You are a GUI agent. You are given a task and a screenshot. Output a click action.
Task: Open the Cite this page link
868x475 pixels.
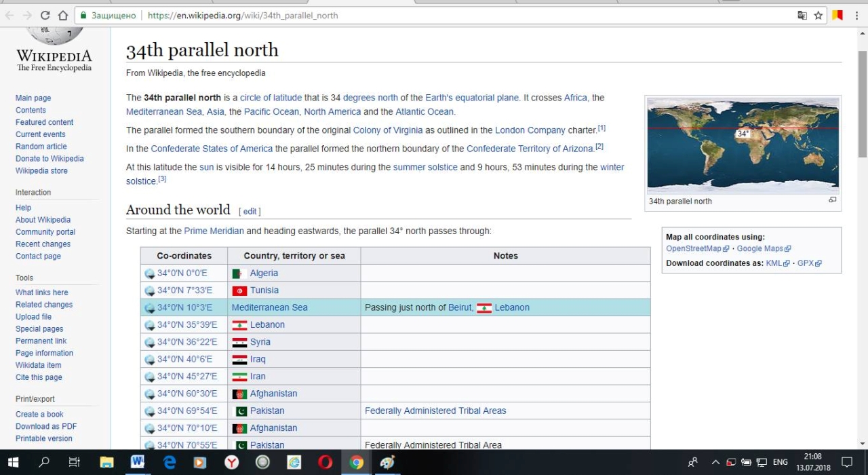[39, 377]
